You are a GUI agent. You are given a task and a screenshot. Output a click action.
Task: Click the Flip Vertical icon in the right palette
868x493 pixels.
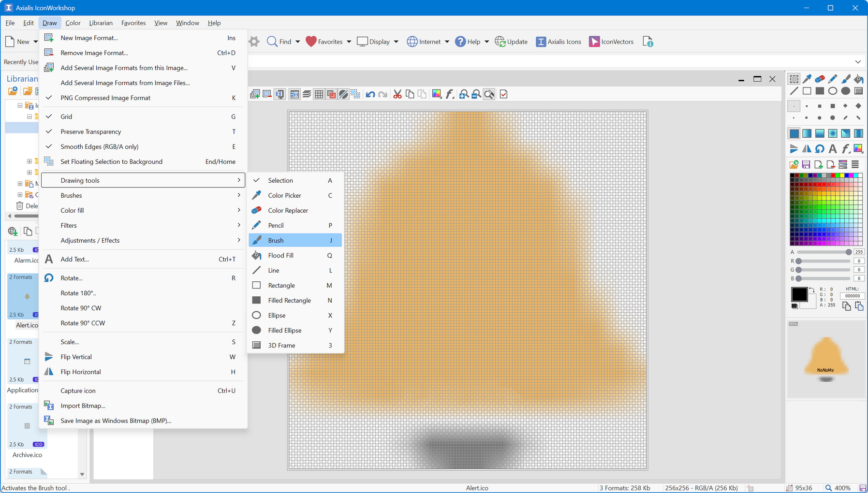(794, 148)
